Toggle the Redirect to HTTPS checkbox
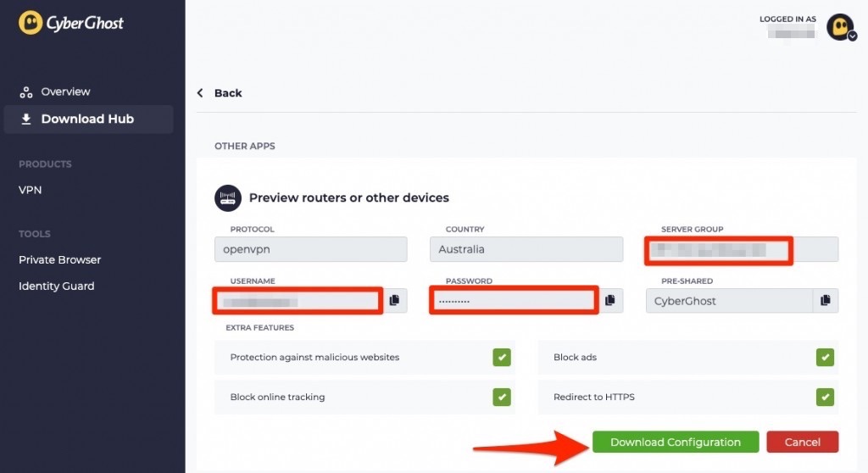868x473 pixels. [825, 397]
